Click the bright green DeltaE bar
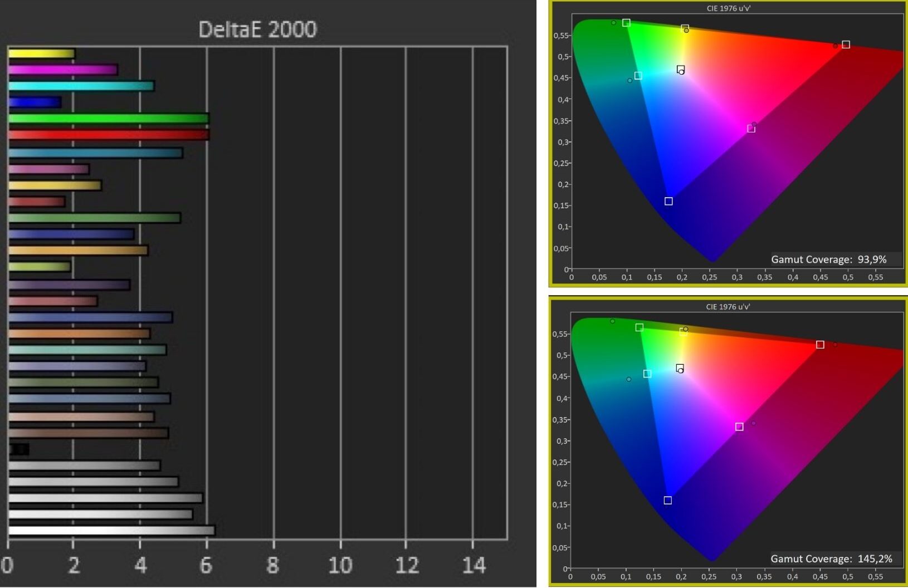 tap(108, 118)
